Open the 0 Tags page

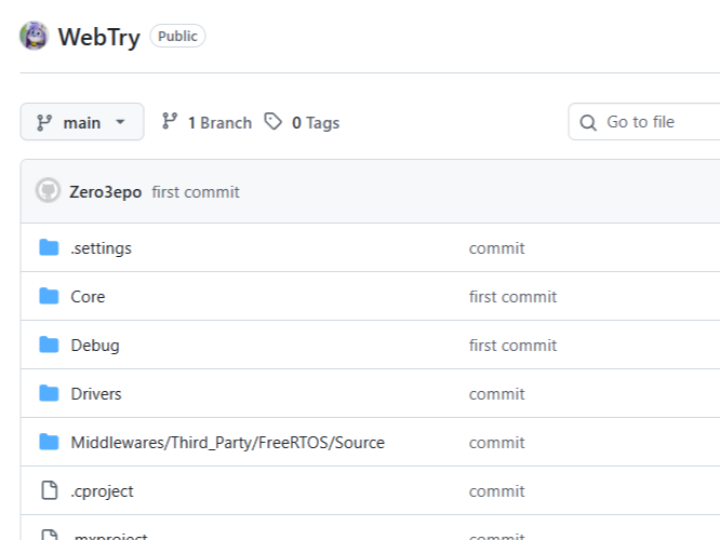[302, 122]
